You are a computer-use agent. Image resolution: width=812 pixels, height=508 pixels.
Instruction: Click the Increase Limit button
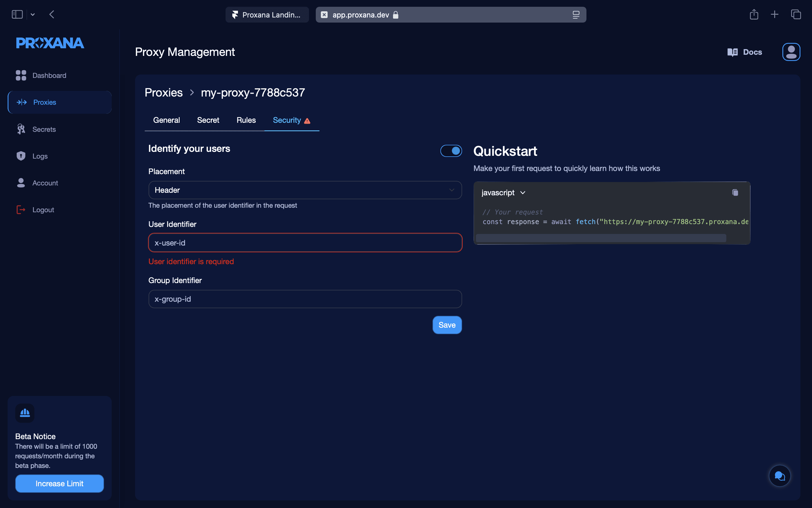coord(59,483)
